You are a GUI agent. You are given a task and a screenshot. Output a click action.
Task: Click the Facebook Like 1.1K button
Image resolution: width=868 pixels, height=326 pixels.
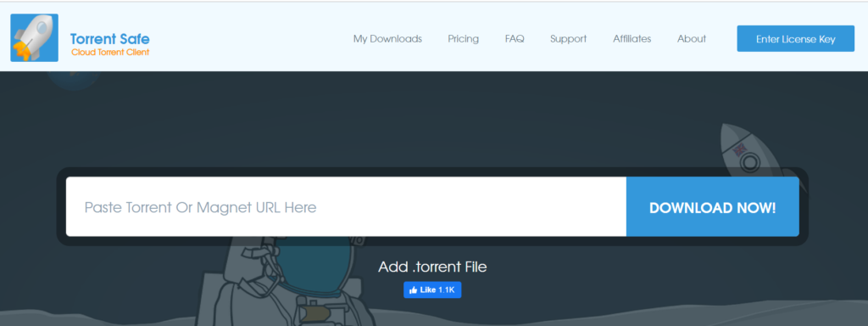tap(432, 289)
